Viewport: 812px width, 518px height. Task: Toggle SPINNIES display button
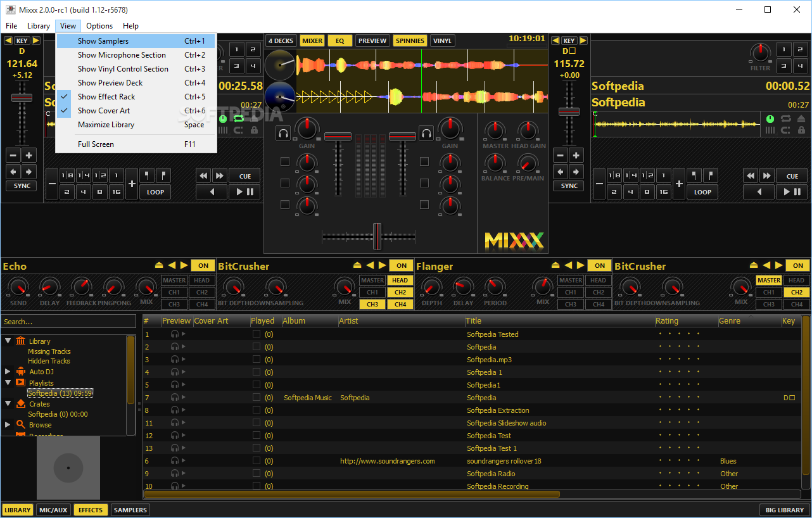pos(410,41)
